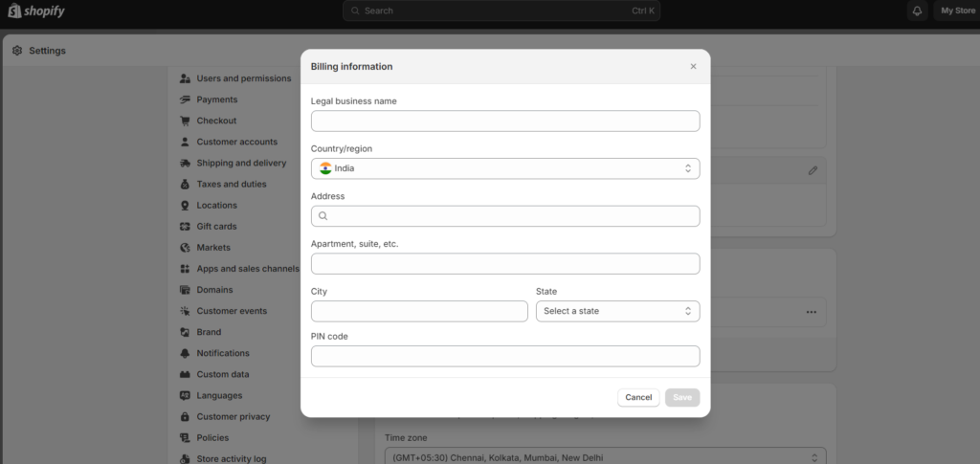Click the PIN code field
980x464 pixels.
point(505,356)
